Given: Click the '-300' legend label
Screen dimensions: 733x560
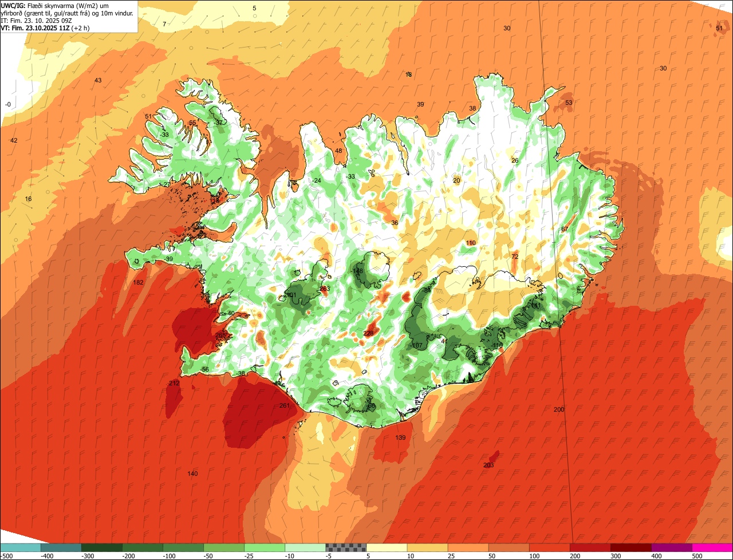Looking at the screenshot, I should click(x=88, y=556).
